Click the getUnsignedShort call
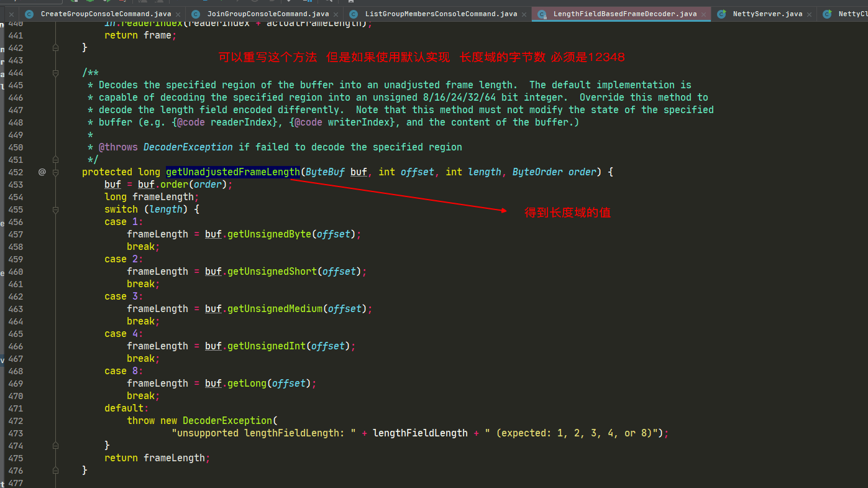The height and width of the screenshot is (488, 868). click(x=272, y=272)
